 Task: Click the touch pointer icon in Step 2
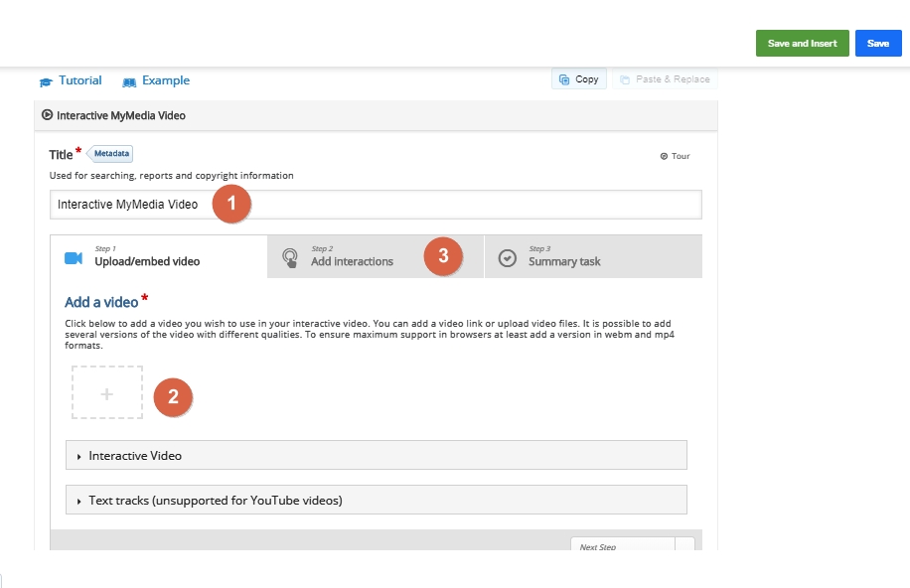click(290, 257)
